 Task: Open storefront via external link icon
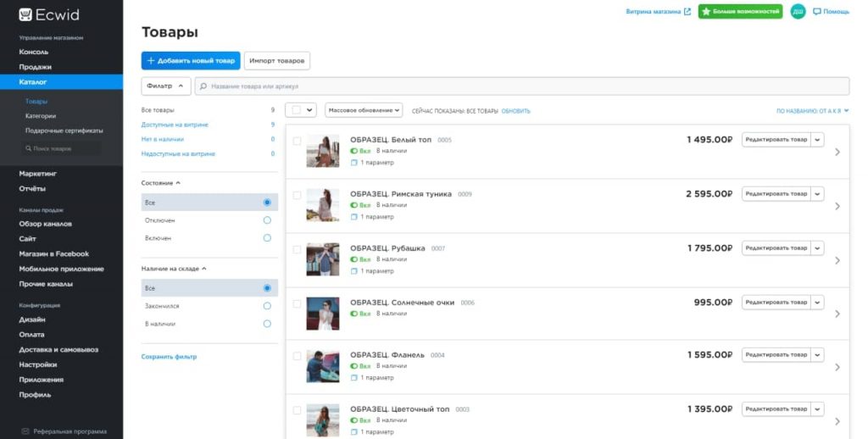687,12
